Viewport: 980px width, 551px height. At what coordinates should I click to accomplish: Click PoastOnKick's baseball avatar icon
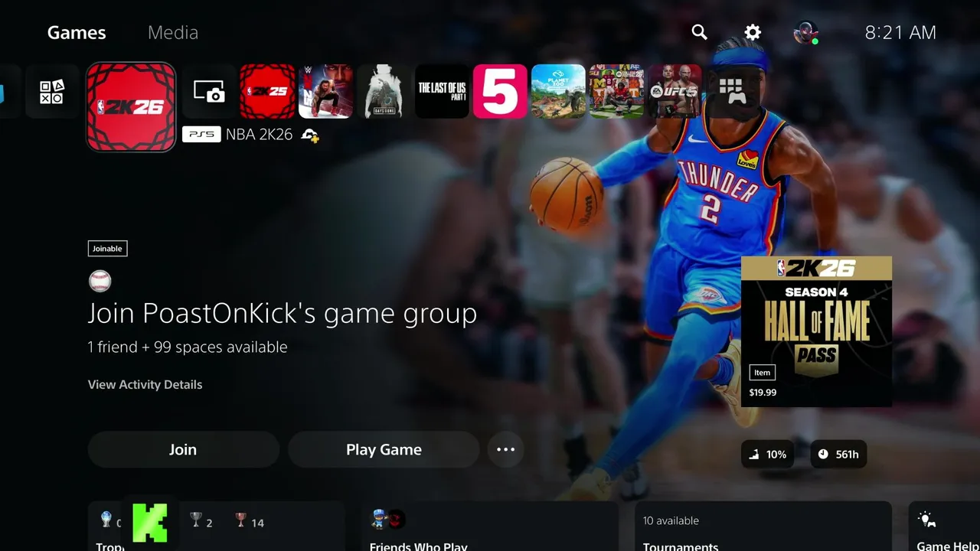[x=100, y=281]
